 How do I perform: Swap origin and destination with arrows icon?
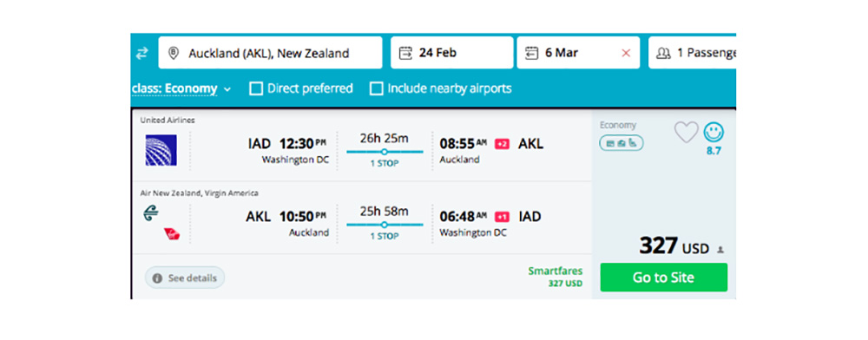pyautogui.click(x=142, y=53)
